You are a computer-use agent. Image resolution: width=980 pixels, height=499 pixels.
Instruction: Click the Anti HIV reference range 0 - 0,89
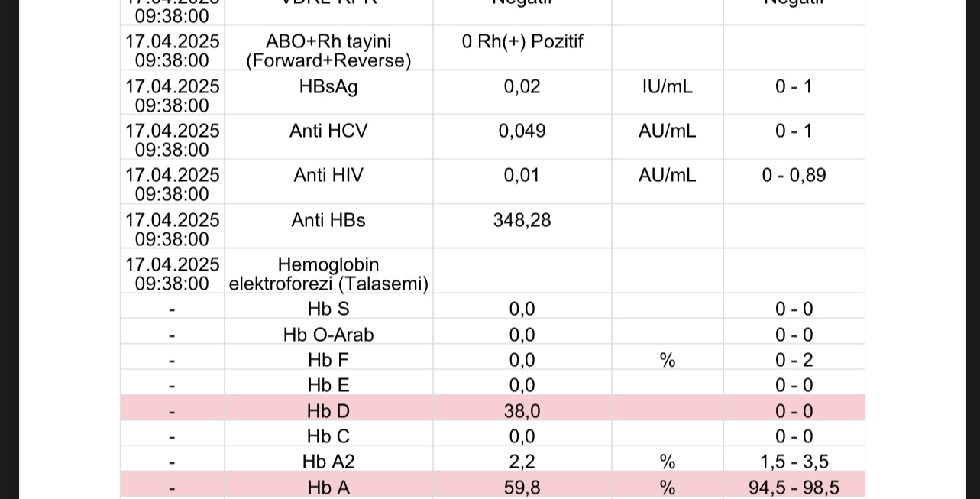(x=794, y=176)
